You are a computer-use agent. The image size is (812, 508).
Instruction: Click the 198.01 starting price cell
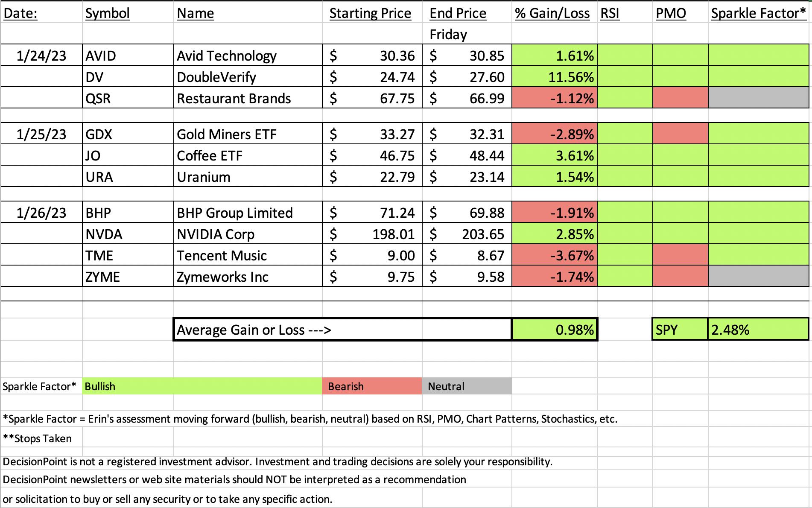pos(372,234)
